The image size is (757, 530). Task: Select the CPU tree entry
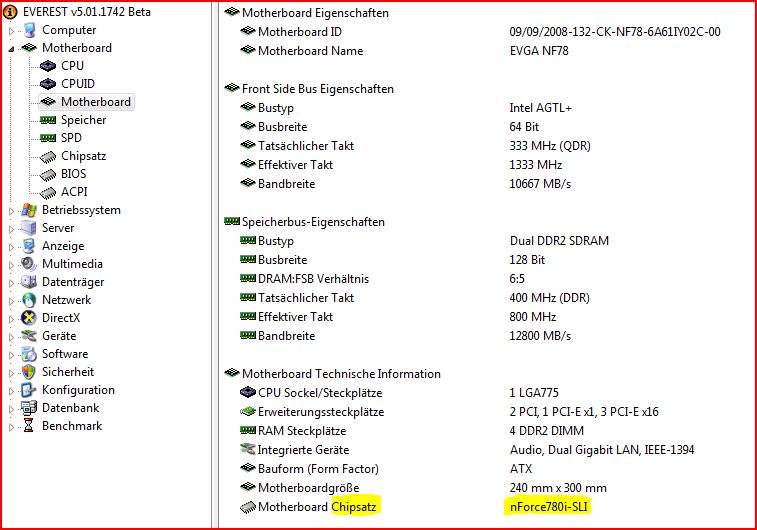click(72, 66)
